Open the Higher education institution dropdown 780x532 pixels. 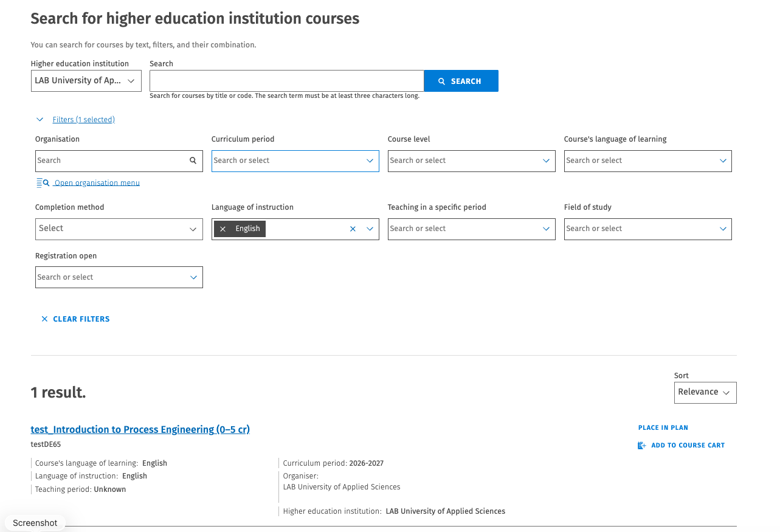pyautogui.click(x=86, y=81)
